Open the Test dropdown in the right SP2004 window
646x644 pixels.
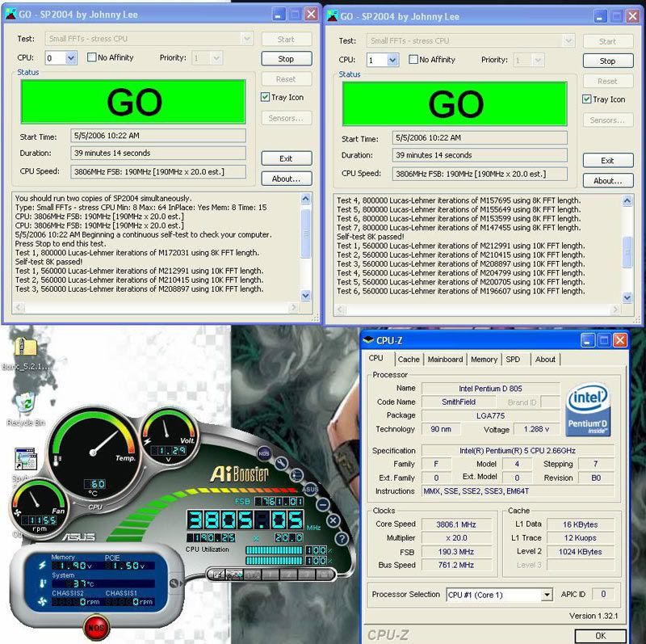(568, 41)
